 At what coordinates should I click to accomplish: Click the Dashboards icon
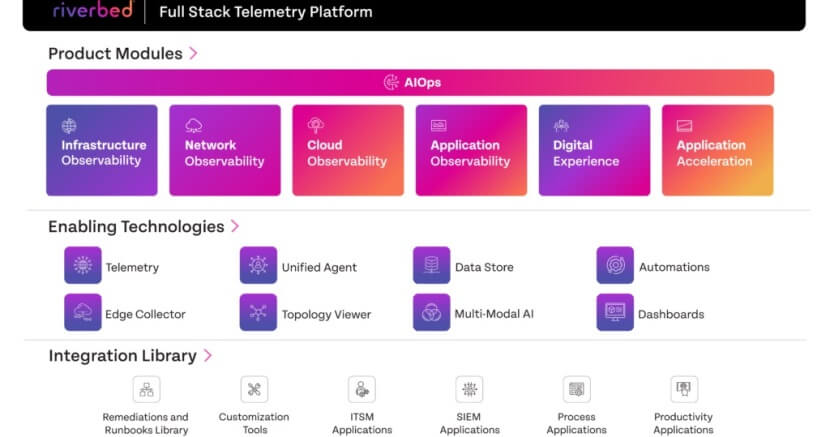coord(615,313)
